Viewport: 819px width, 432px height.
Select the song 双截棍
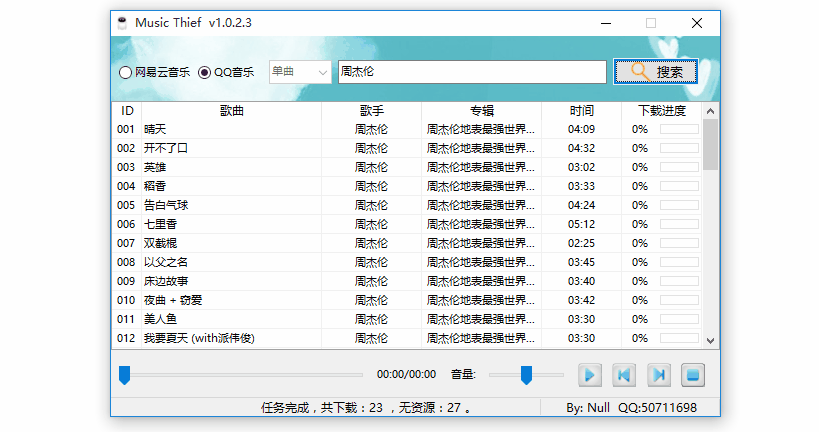(160, 243)
